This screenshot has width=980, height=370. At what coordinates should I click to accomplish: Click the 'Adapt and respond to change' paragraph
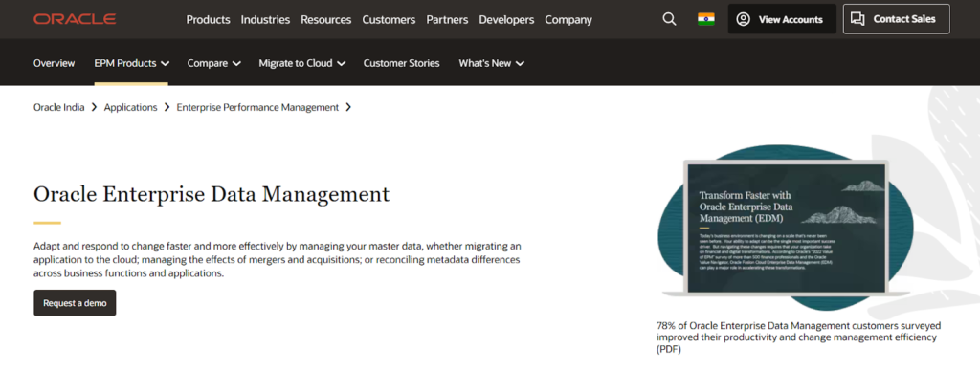click(278, 259)
